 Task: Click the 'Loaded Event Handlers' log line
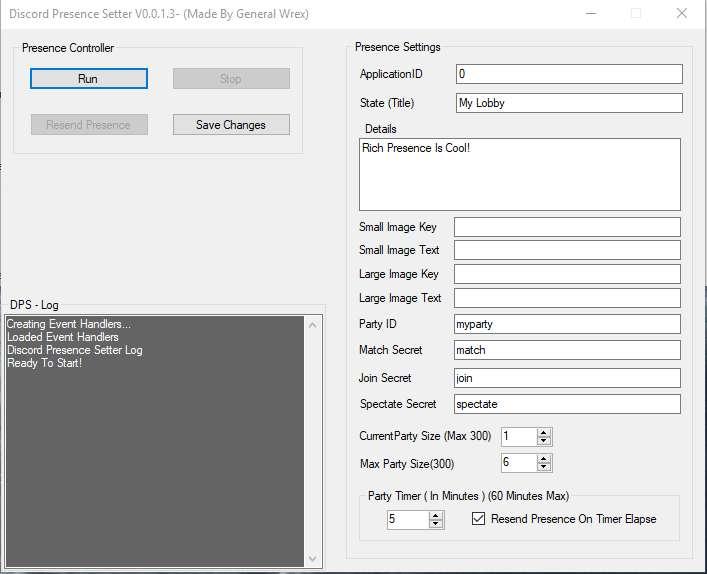click(63, 337)
